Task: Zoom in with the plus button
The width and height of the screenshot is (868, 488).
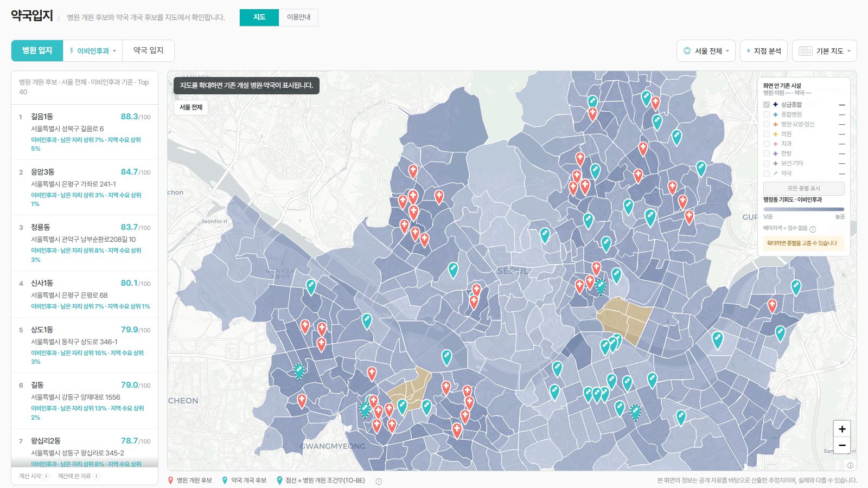Action: (x=842, y=429)
